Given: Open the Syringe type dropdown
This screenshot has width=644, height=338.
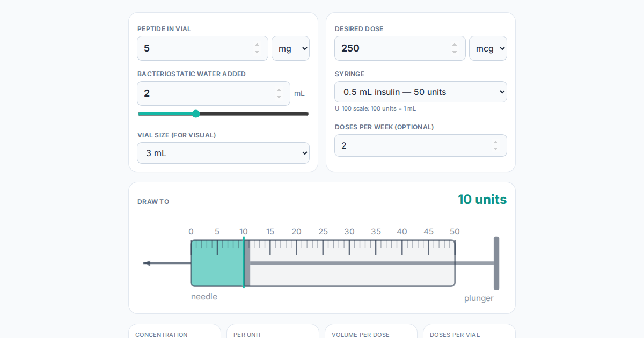Looking at the screenshot, I should pos(421,92).
